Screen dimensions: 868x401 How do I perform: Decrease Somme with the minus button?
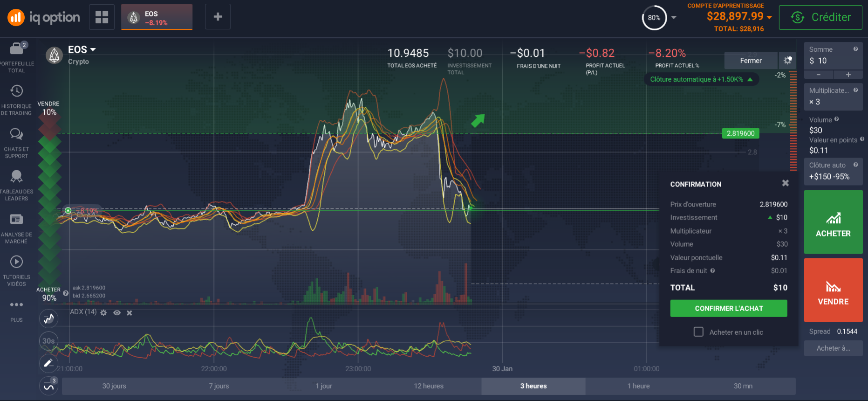[x=818, y=75]
